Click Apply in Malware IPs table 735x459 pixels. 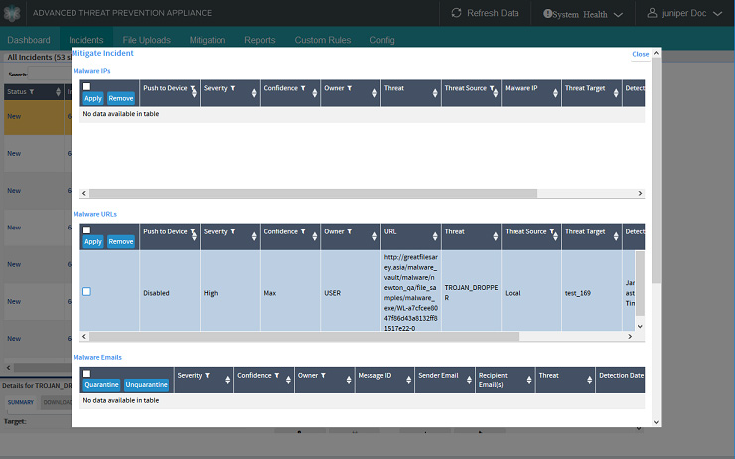(x=93, y=98)
